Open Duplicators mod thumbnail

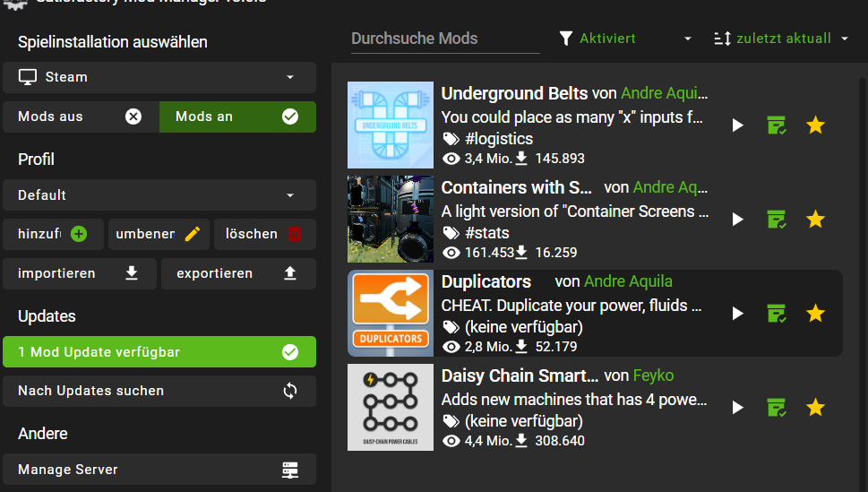click(391, 314)
